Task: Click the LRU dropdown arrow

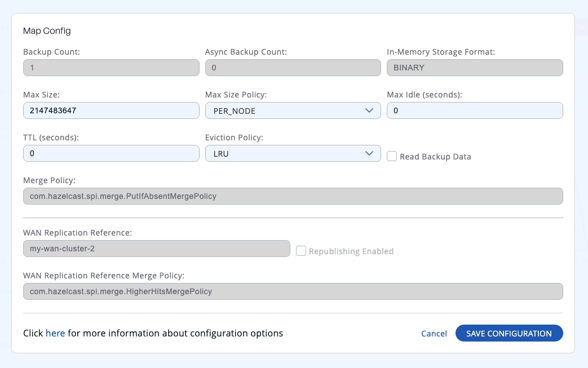Action: (370, 153)
